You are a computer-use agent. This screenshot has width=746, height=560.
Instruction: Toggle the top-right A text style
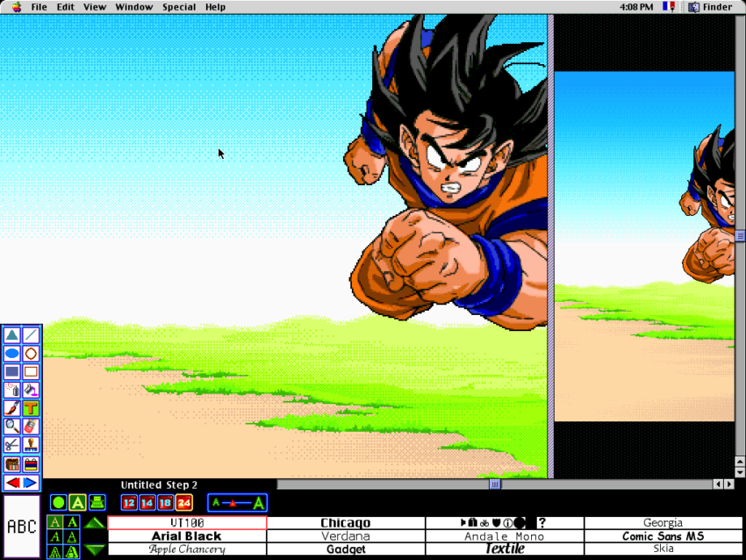point(72,522)
